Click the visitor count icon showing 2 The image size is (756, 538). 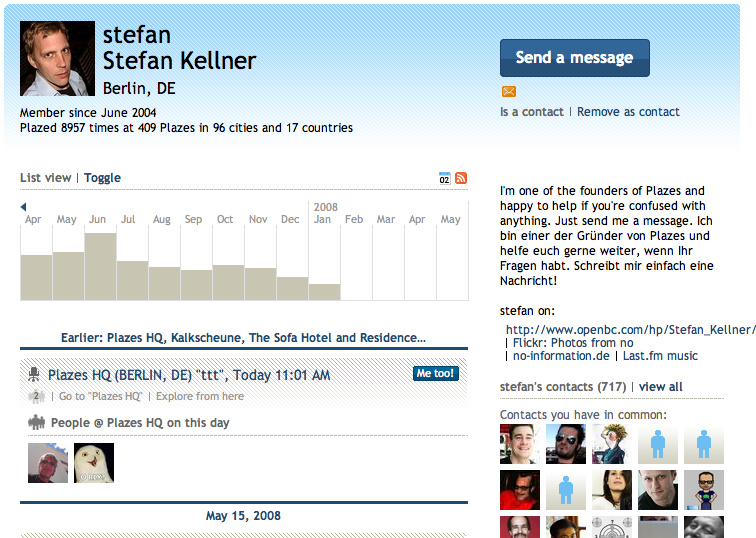tap(35, 396)
